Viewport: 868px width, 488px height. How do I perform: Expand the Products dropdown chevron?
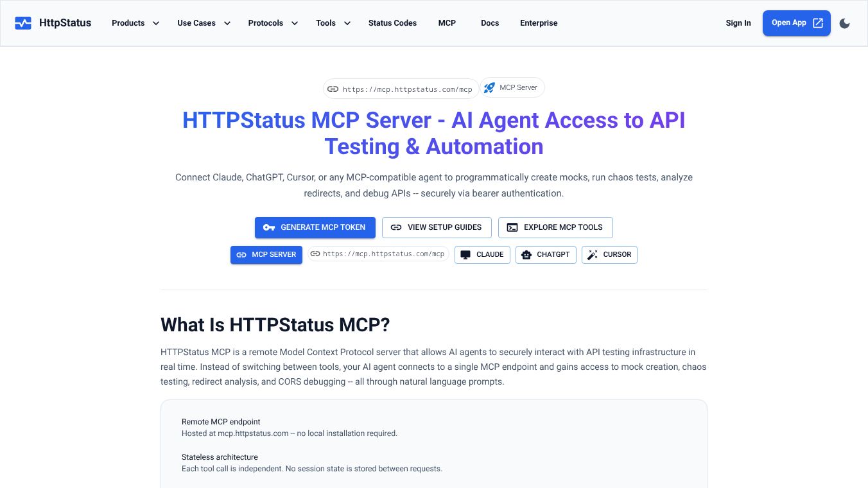[155, 23]
